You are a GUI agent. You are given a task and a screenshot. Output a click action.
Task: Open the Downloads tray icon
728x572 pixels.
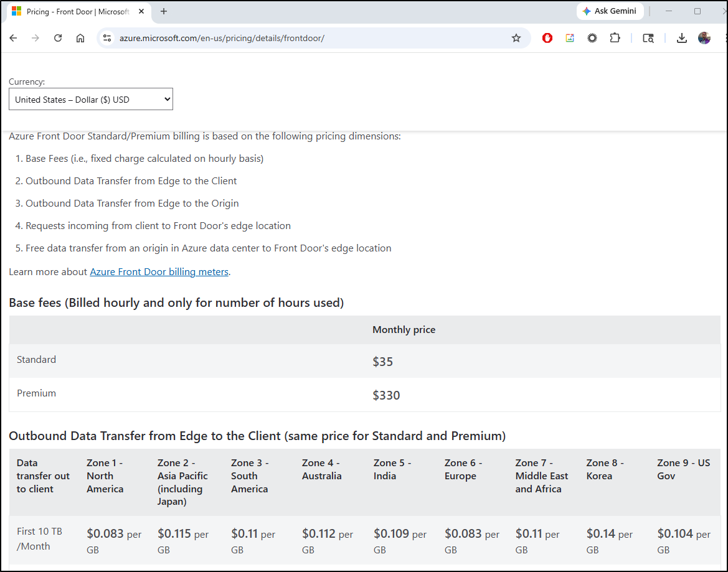[x=682, y=38]
